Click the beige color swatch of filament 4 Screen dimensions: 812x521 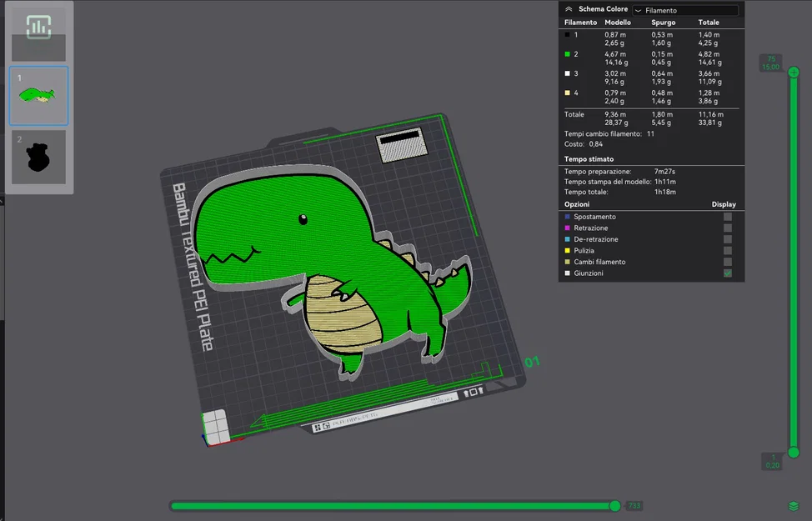[x=568, y=93]
